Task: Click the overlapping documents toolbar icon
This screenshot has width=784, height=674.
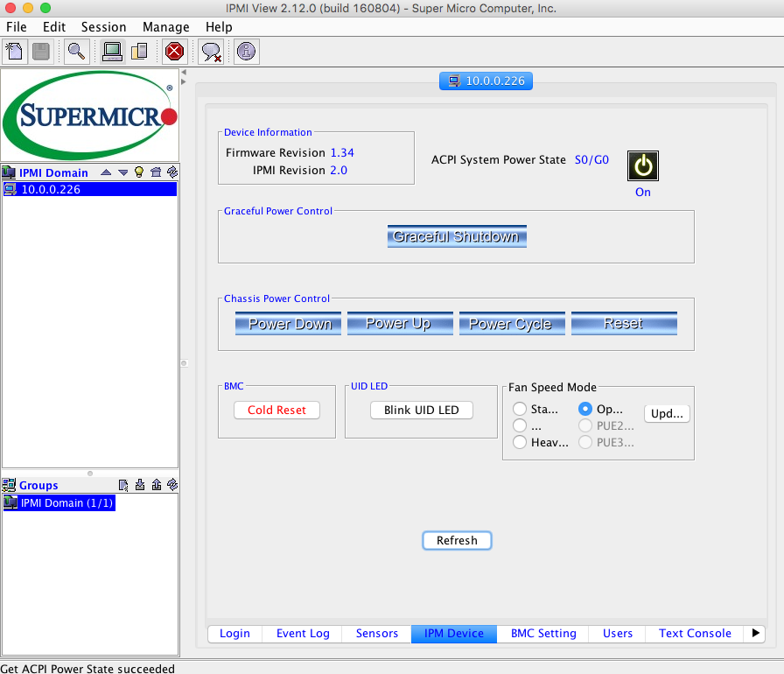Action: pos(139,51)
